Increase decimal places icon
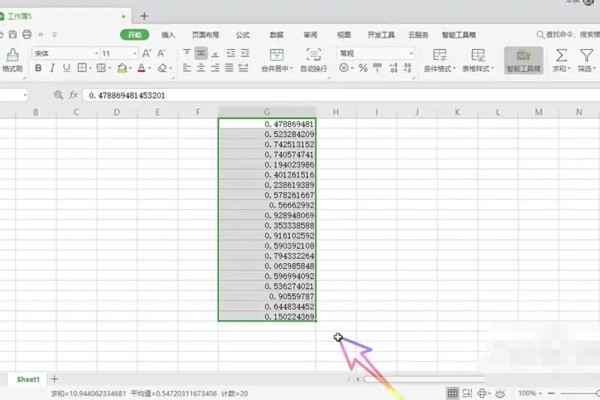600x400 pixels. coord(393,68)
